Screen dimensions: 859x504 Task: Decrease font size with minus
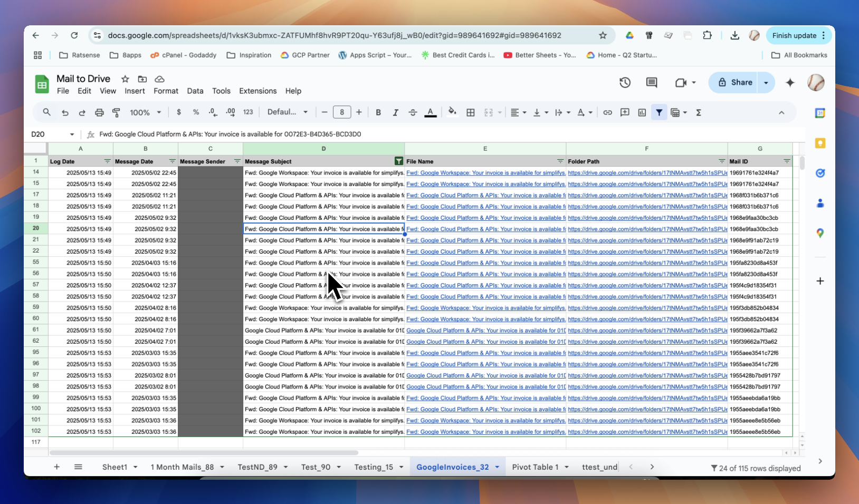point(324,112)
